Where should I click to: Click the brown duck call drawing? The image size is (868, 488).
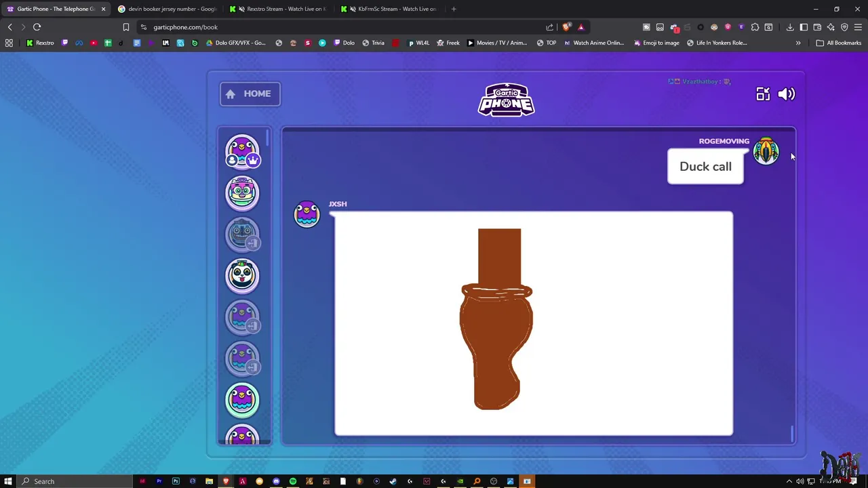tap(496, 319)
